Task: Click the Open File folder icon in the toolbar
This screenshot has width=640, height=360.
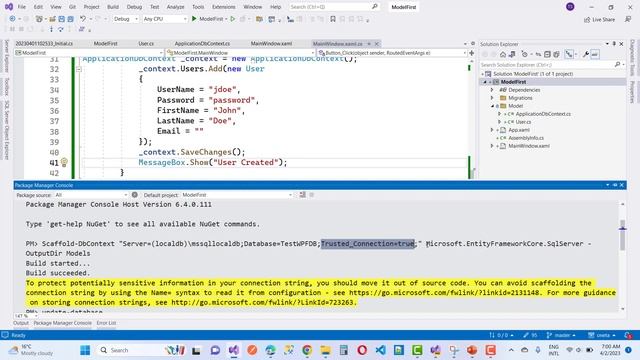Action: 52,19
